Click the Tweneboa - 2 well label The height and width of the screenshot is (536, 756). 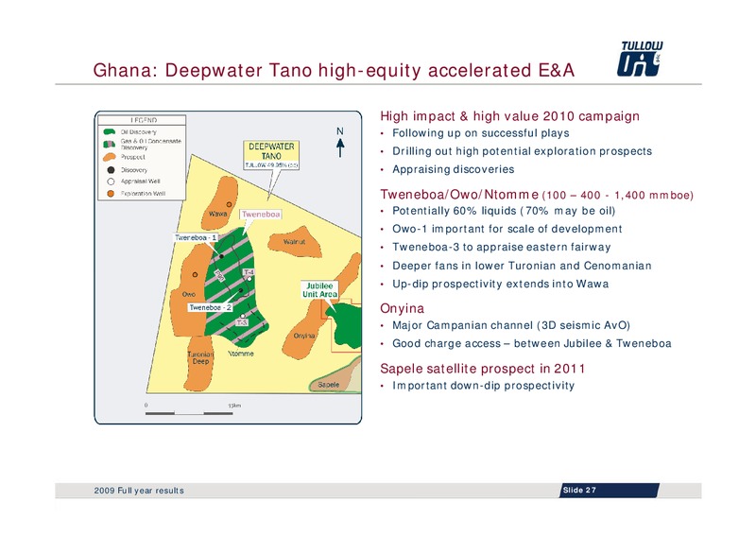pyautogui.click(x=210, y=307)
